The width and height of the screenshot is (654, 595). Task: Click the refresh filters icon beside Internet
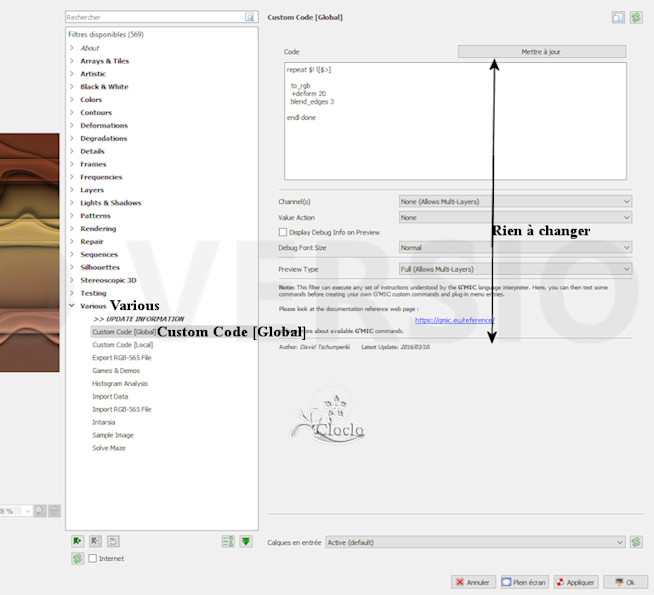(76, 558)
